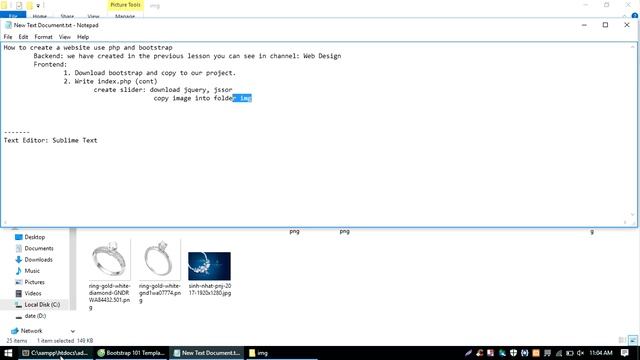The height and width of the screenshot is (360, 640).
Task: Click the 'Text Editor: Sublime Text' line
Action: point(51,140)
